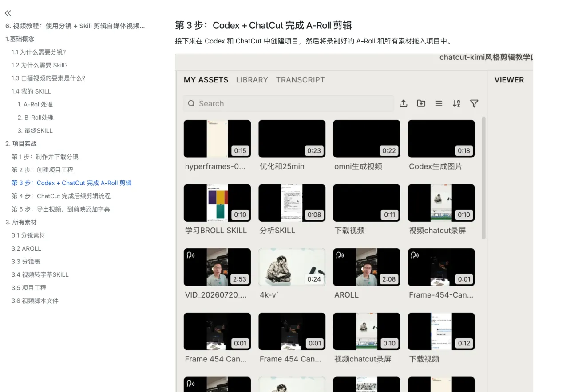Select the Codex生成图片 clip thumbnail
The width and height of the screenshot is (586, 392).
[x=441, y=138]
